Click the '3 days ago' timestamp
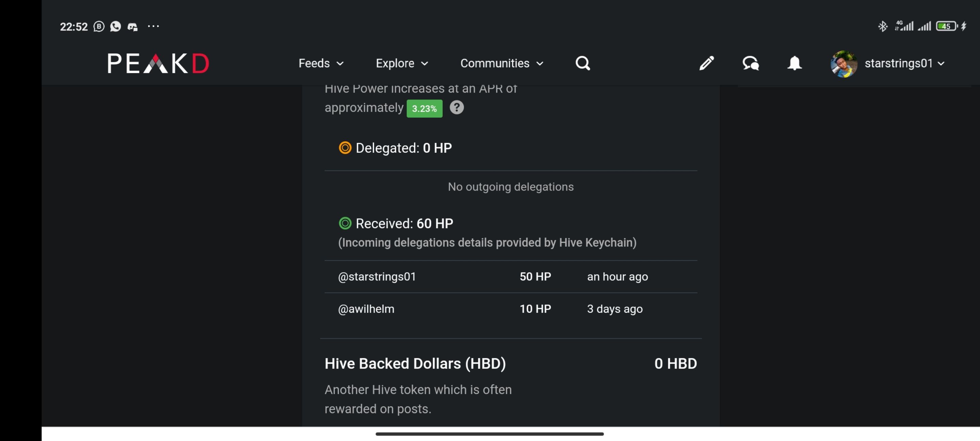This screenshot has width=980, height=441. click(615, 309)
